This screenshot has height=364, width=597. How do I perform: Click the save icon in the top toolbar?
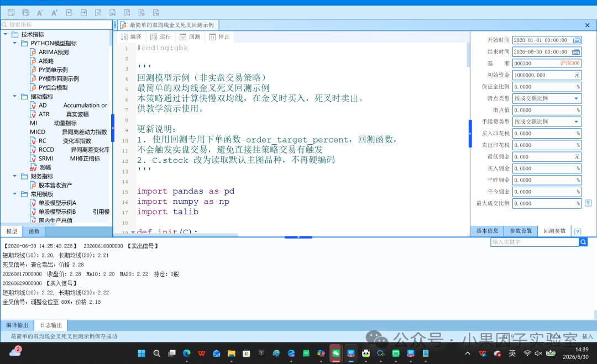point(11,13)
